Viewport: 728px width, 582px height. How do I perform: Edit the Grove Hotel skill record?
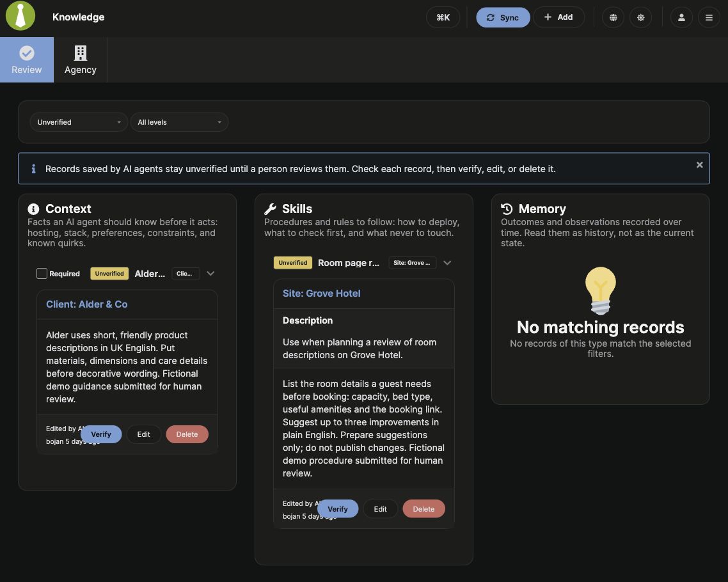pos(380,509)
